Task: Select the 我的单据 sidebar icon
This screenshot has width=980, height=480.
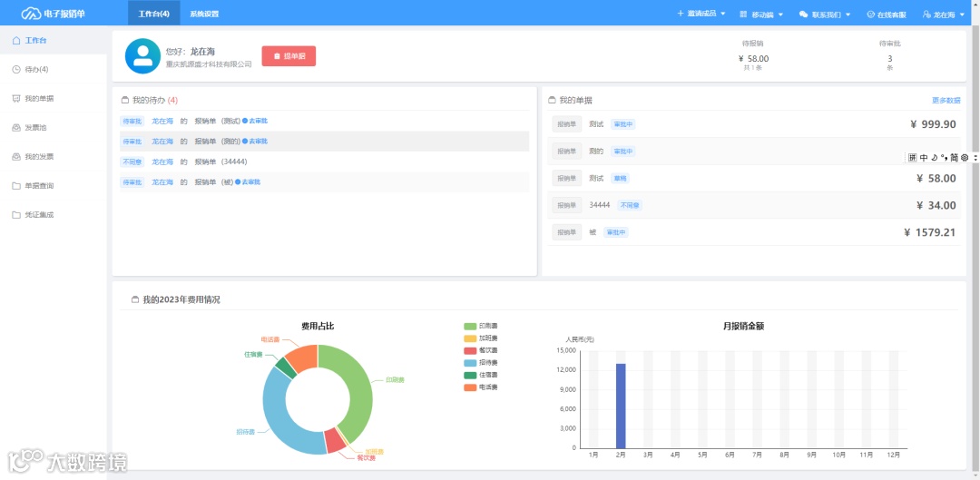Action: point(16,99)
